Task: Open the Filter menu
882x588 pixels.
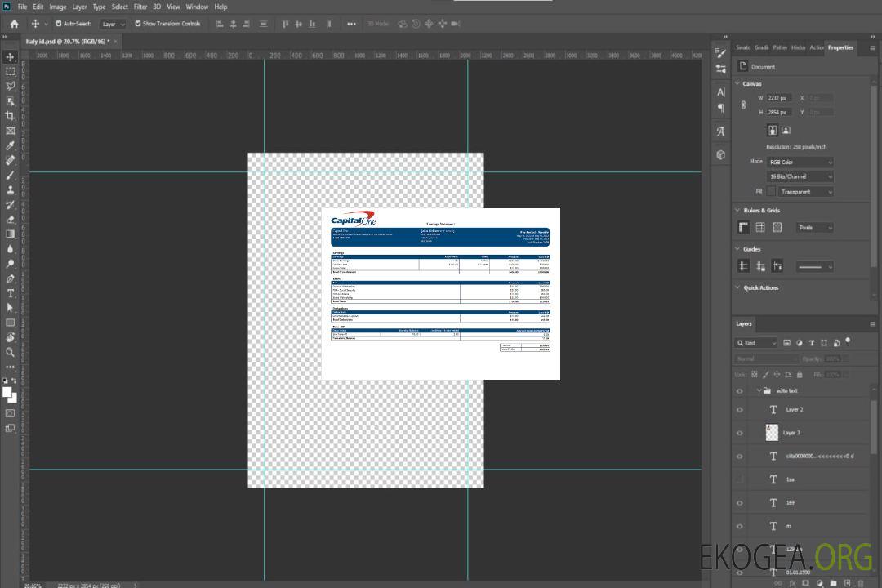Action: tap(140, 7)
